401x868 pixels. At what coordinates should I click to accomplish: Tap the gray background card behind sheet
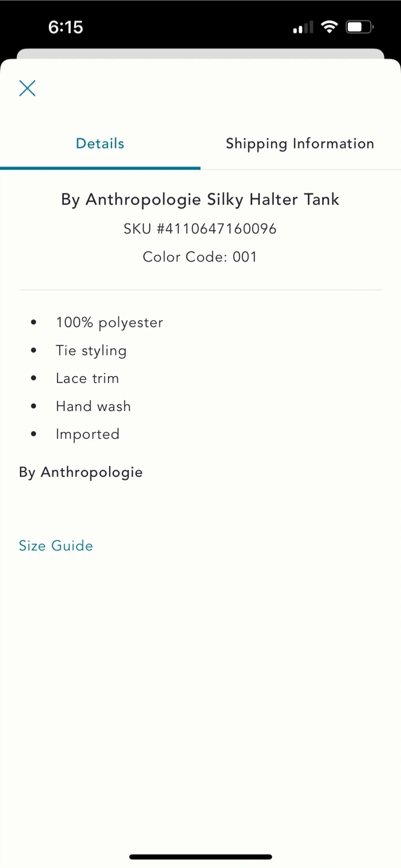coord(200,54)
